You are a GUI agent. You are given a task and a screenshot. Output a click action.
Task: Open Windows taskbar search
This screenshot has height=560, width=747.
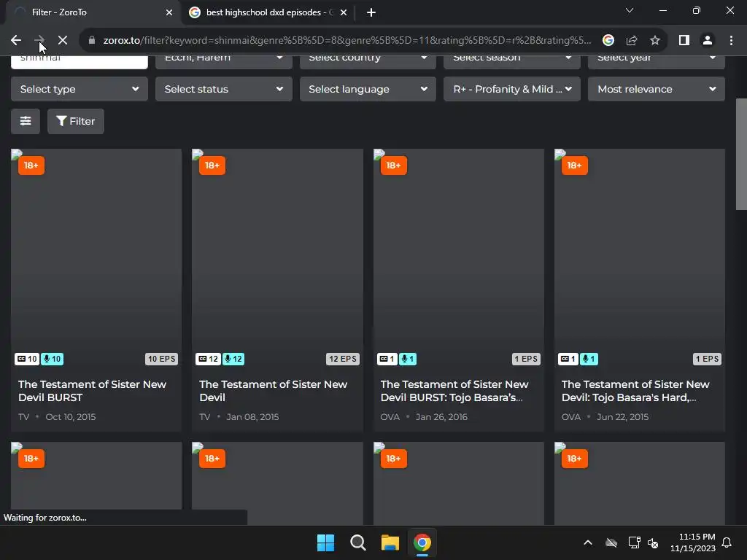pyautogui.click(x=357, y=542)
